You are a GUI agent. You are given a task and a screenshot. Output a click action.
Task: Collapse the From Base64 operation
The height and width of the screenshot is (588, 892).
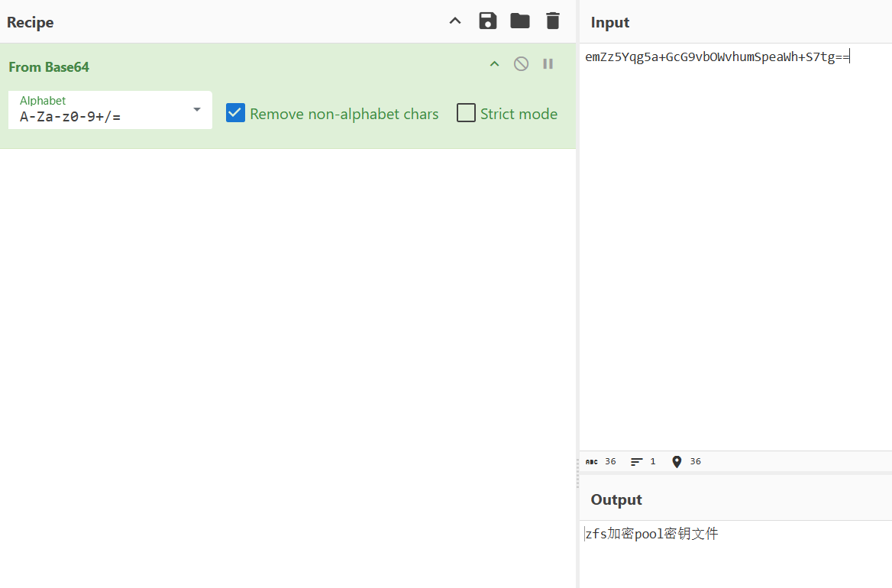[494, 64]
